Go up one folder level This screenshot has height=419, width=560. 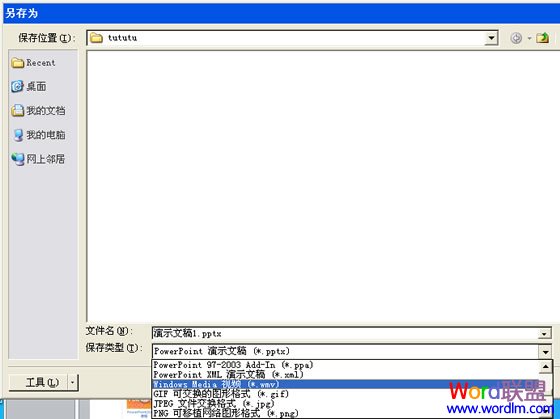[x=542, y=38]
